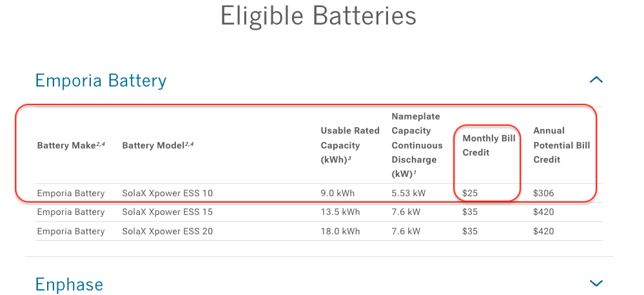Collapse the Emporia Battery section chevron
644x295 pixels.
pos(596,80)
